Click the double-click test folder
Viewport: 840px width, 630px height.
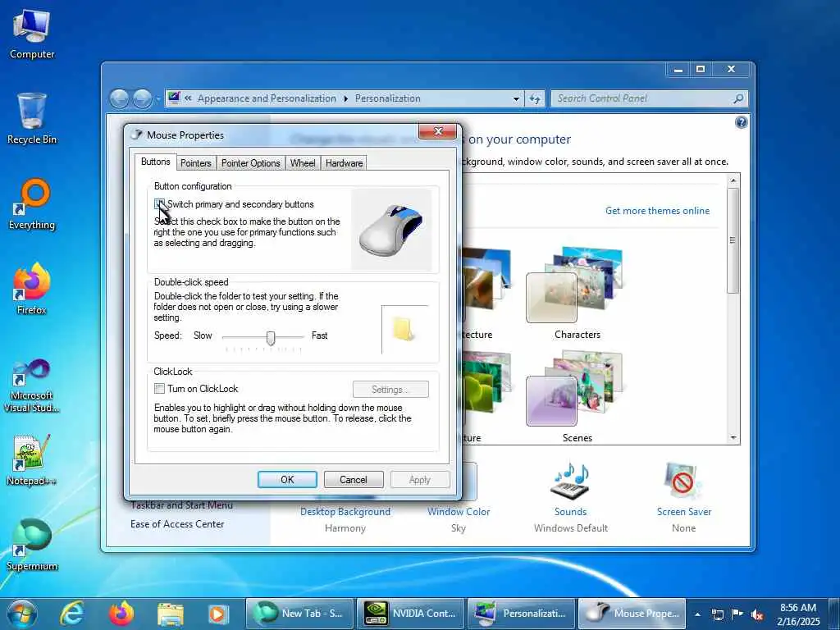(403, 329)
